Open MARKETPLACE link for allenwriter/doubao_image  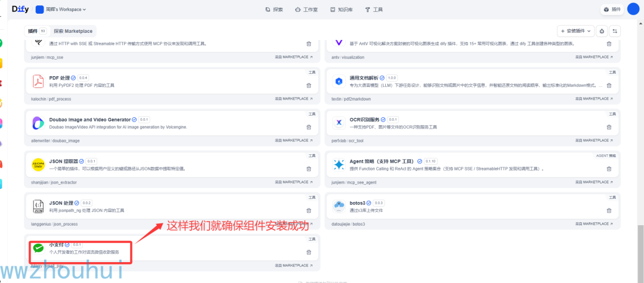pyautogui.click(x=293, y=140)
